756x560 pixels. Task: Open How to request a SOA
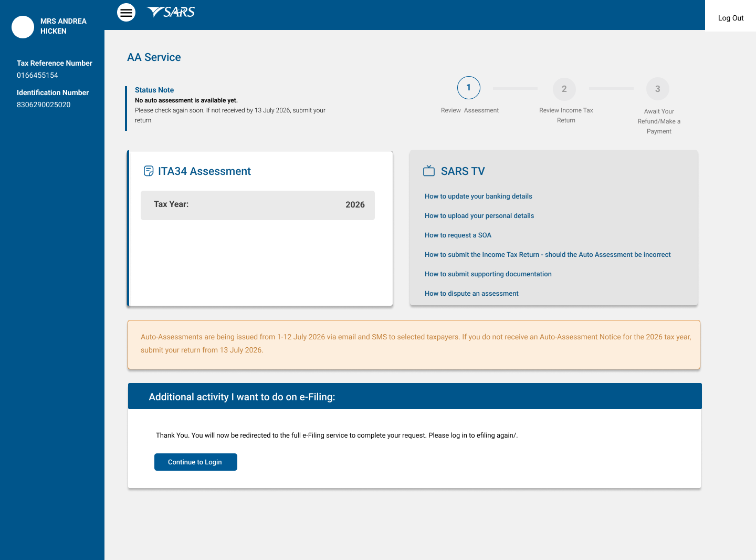click(458, 235)
